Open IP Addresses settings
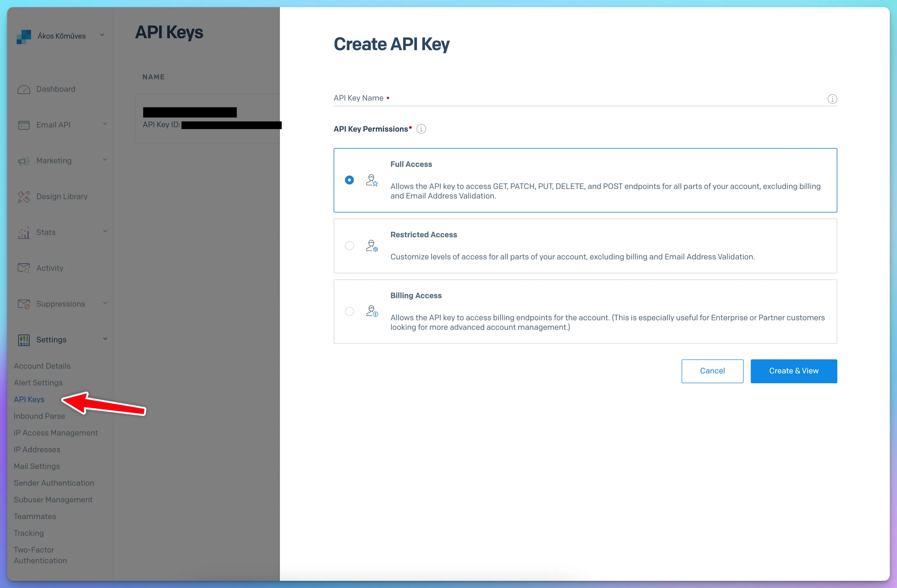Viewport: 897px width, 588px height. click(x=37, y=450)
